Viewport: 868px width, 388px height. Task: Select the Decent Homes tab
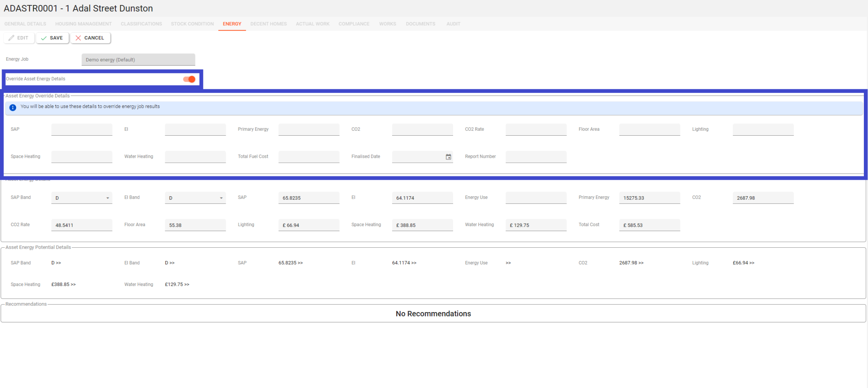(268, 24)
